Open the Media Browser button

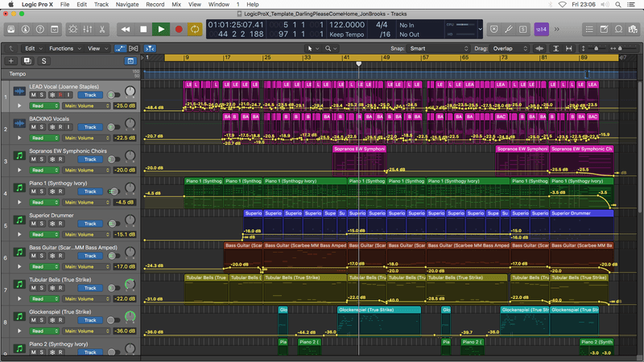coord(633,29)
